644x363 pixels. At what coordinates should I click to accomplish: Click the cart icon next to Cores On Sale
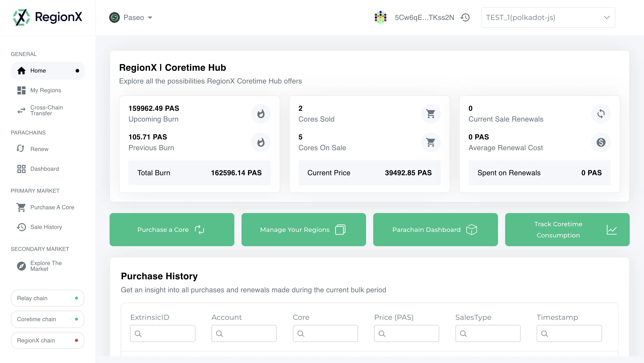[431, 142]
